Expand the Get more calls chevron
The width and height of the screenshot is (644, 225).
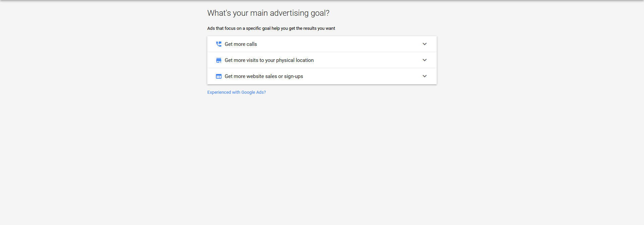[x=425, y=44]
